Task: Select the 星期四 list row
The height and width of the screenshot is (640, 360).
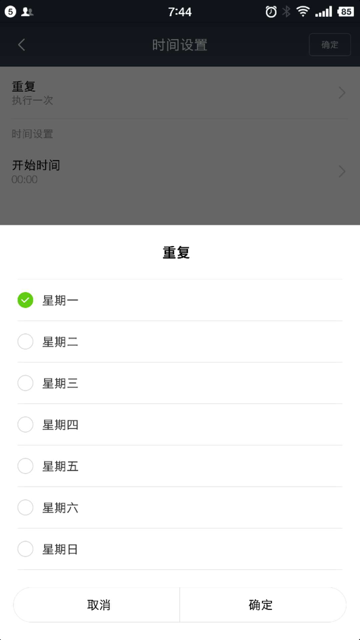Action: (x=180, y=424)
